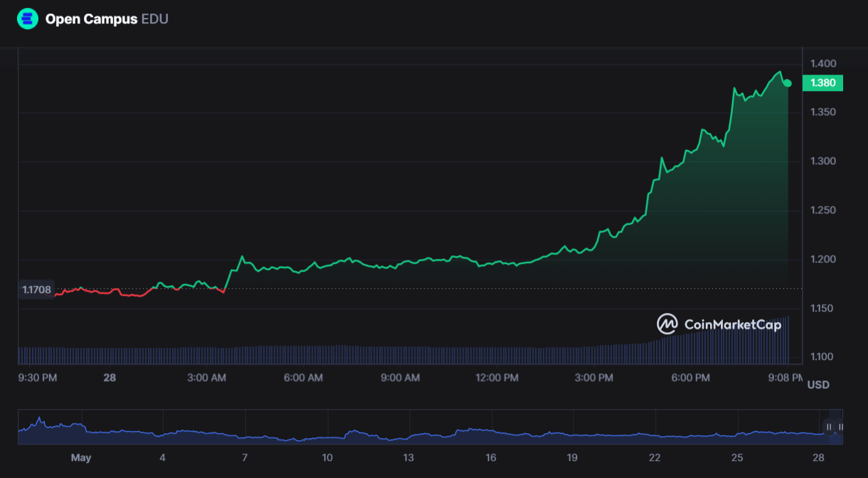Click the green current-price dot on the chart

click(x=787, y=83)
